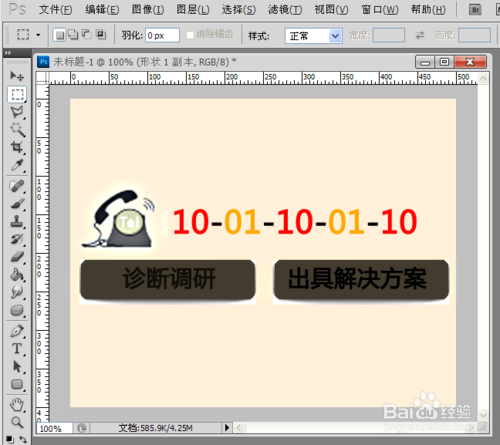Open the 样式 style dropdown
Screen dimensions: 500x445
[x=314, y=35]
